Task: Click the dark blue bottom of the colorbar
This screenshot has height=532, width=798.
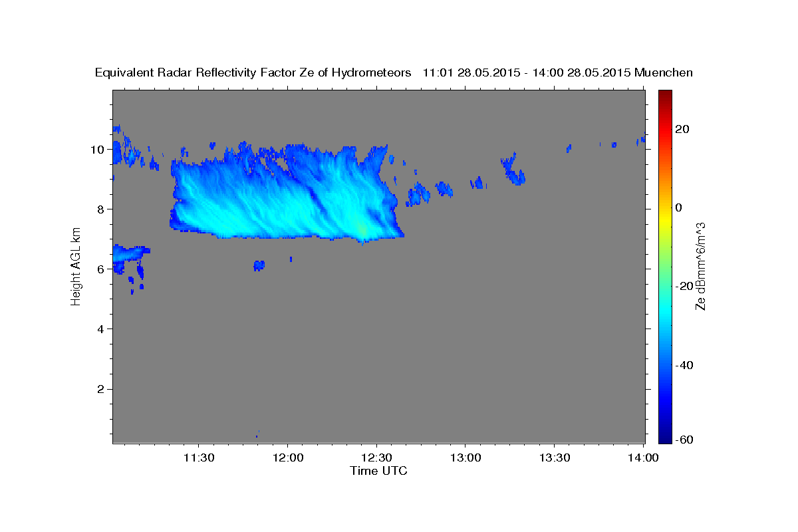Action: coord(665,437)
